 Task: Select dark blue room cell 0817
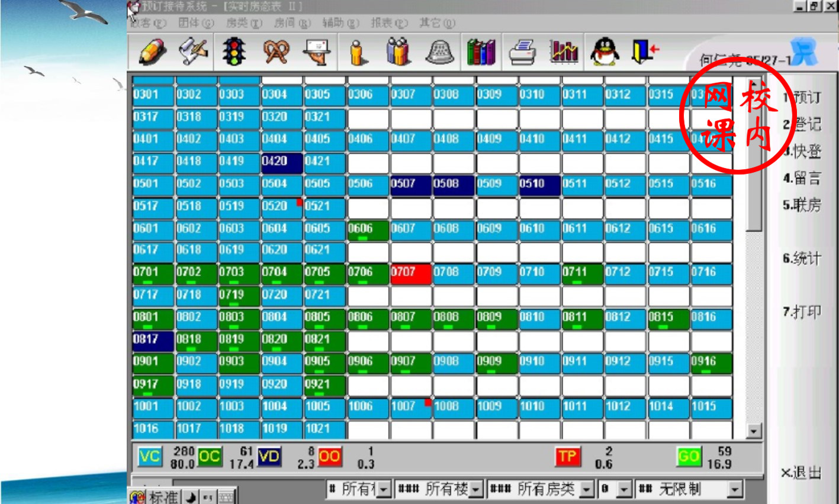[153, 341]
